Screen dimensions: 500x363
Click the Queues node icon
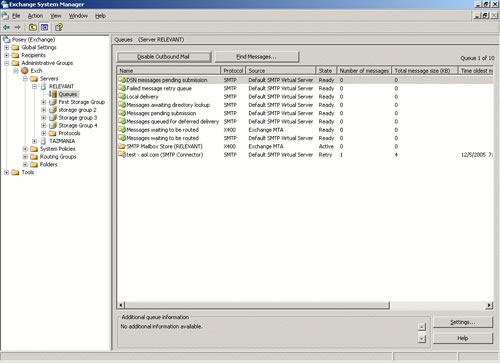tap(53, 94)
